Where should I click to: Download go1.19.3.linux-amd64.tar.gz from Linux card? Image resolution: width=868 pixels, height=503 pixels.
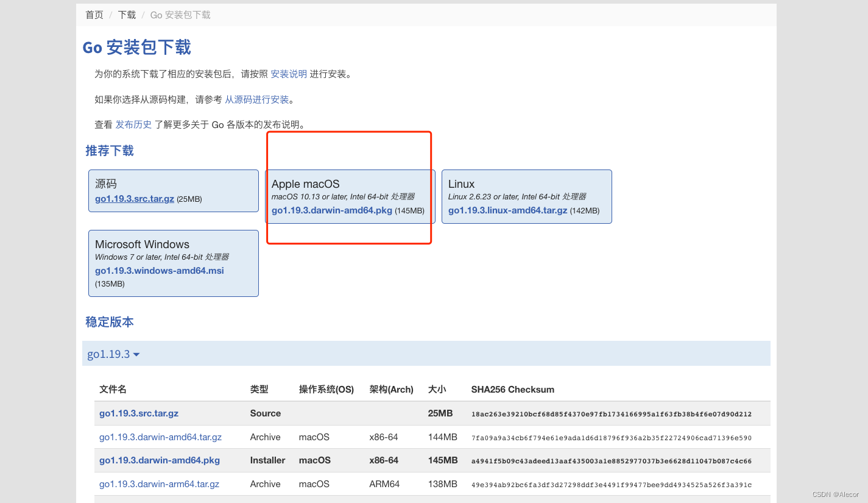[508, 210]
